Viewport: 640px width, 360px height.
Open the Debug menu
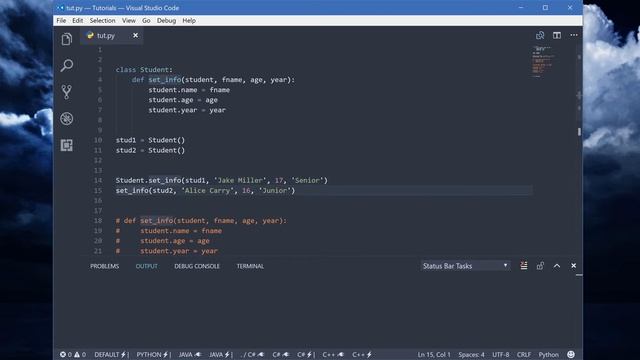click(x=167, y=20)
